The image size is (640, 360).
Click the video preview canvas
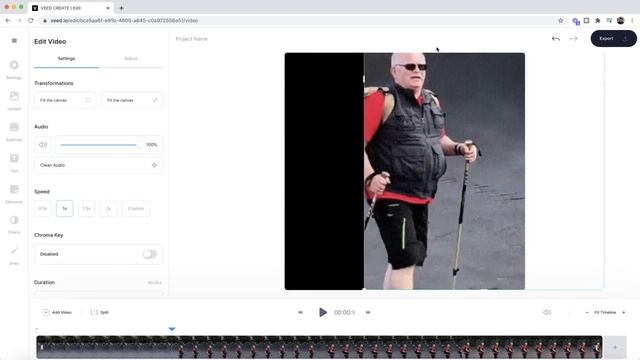pyautogui.click(x=404, y=171)
